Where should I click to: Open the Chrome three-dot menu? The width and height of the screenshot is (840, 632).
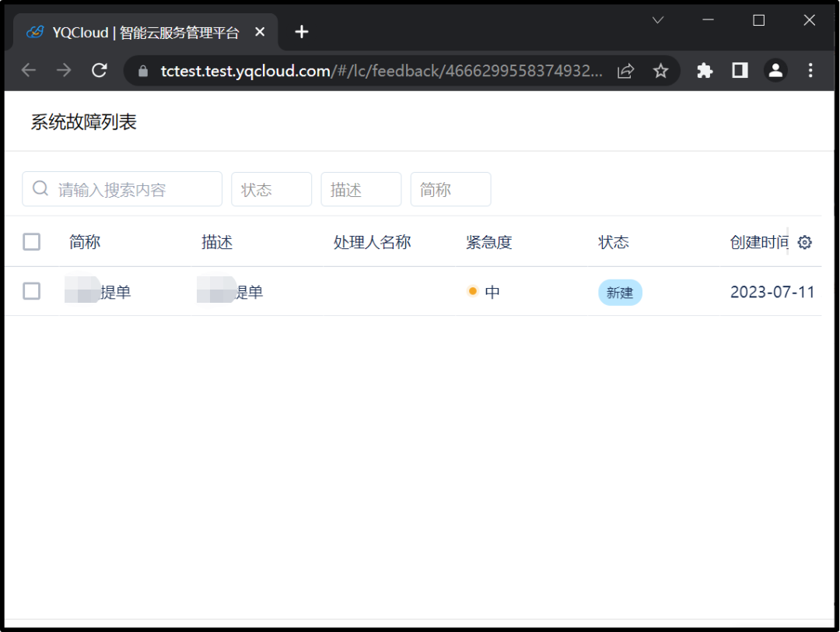coord(810,71)
